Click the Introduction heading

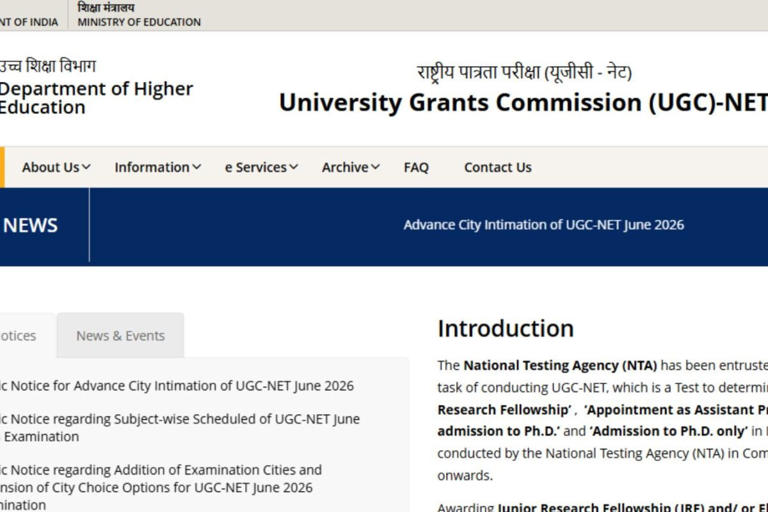click(505, 329)
